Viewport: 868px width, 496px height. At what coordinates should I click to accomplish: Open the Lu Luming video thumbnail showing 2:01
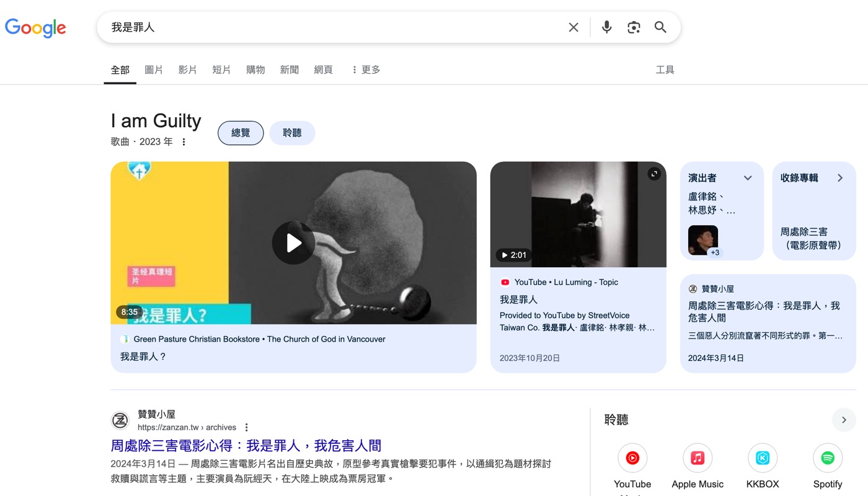[578, 215]
